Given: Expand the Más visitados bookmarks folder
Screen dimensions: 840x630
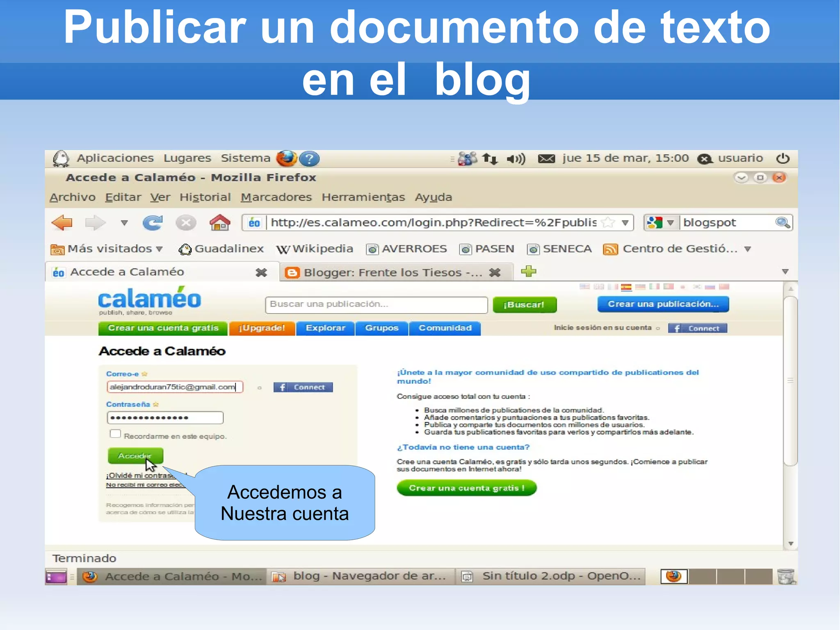Looking at the screenshot, I should pos(107,249).
